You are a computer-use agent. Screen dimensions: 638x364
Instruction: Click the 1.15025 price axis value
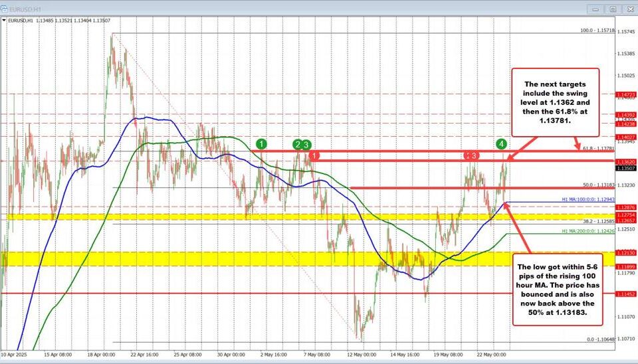pos(627,76)
